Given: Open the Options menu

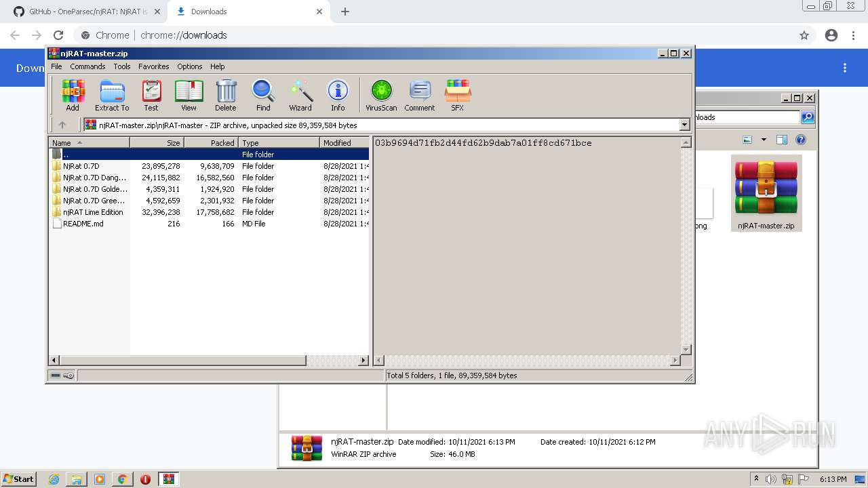Looking at the screenshot, I should (x=190, y=66).
